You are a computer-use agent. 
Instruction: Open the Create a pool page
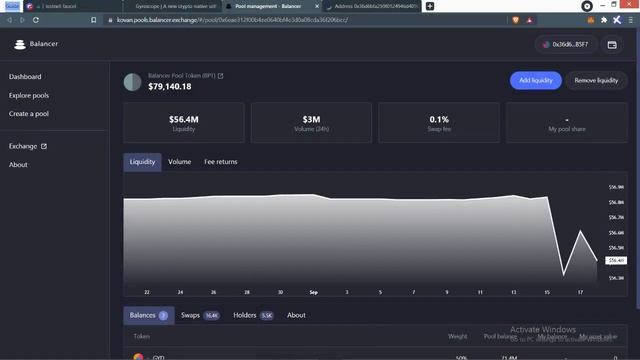point(29,114)
